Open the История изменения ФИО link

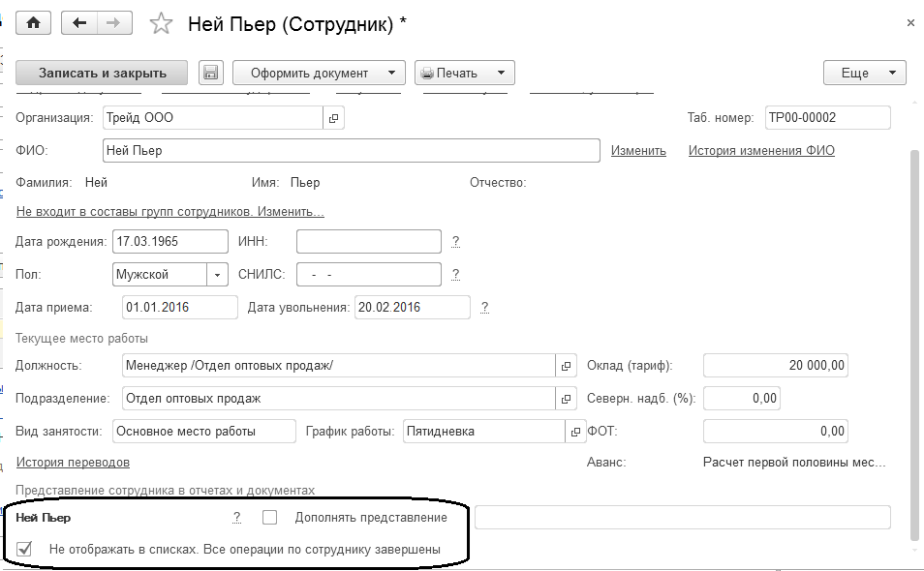[761, 151]
